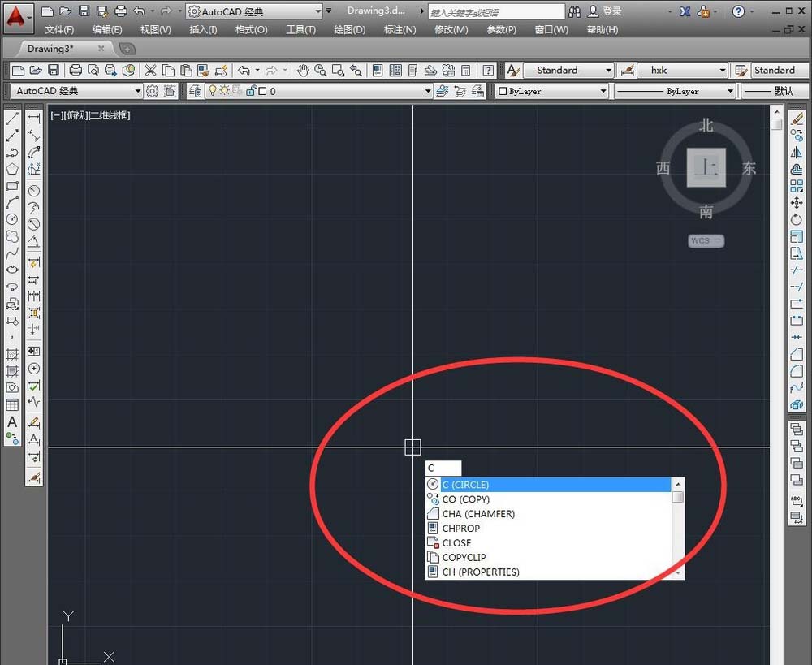Open the 绘图(D) menu
The width and height of the screenshot is (812, 665).
pos(349,29)
